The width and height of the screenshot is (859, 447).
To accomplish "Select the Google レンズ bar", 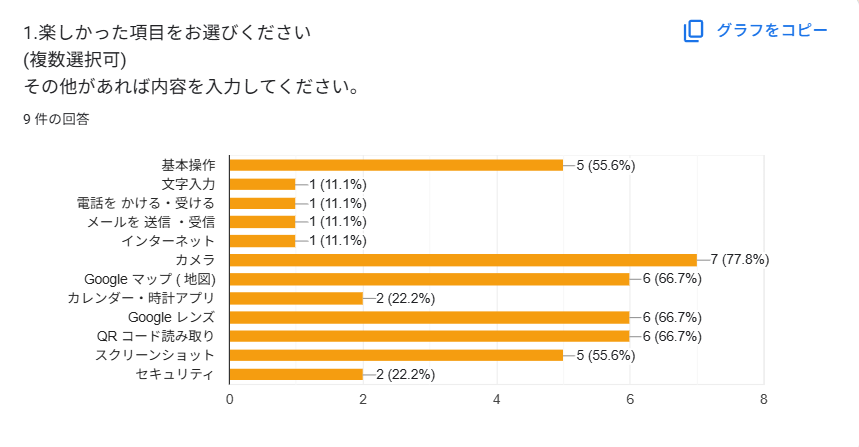I will 429,317.
